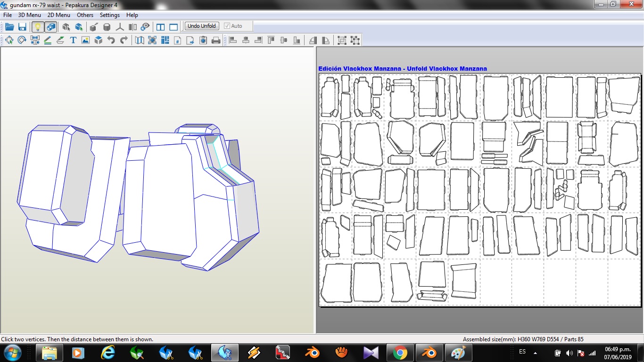Click the group parts bounding box icon
644x362 pixels.
[342, 40]
